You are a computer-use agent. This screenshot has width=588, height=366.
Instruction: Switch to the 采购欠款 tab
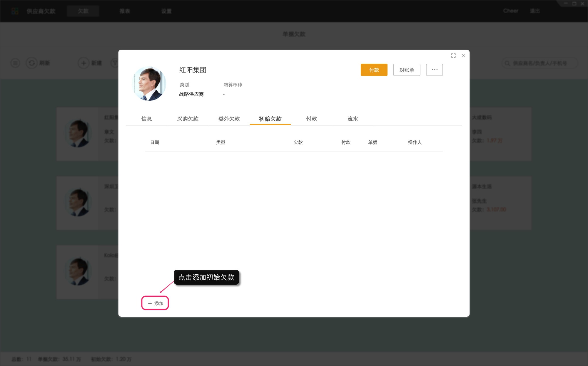pos(188,119)
